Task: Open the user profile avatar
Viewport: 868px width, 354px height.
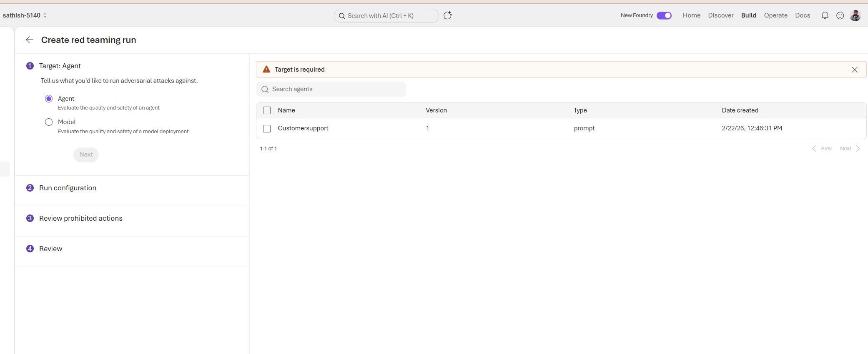Action: pos(855,15)
